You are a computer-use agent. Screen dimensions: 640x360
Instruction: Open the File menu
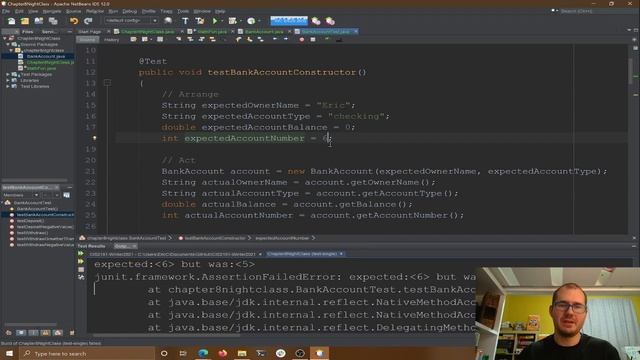(6, 11)
